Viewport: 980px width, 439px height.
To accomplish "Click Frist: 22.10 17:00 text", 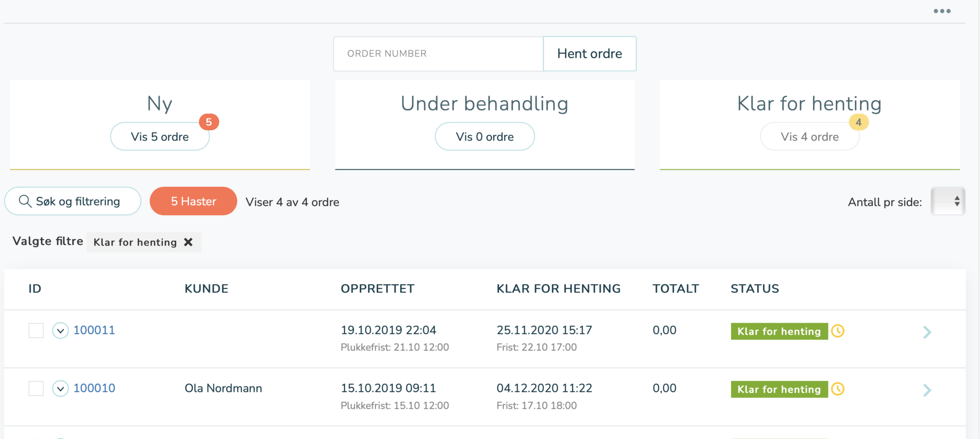I will click(x=536, y=347).
